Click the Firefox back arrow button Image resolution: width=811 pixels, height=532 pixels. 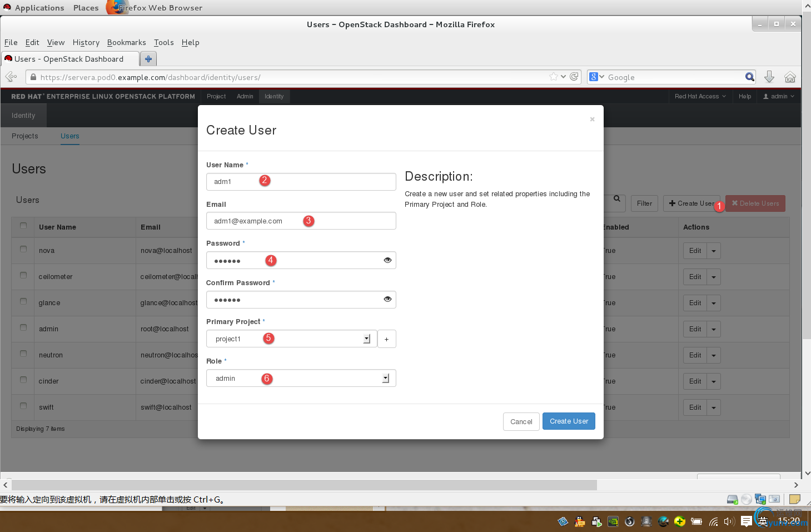click(11, 77)
